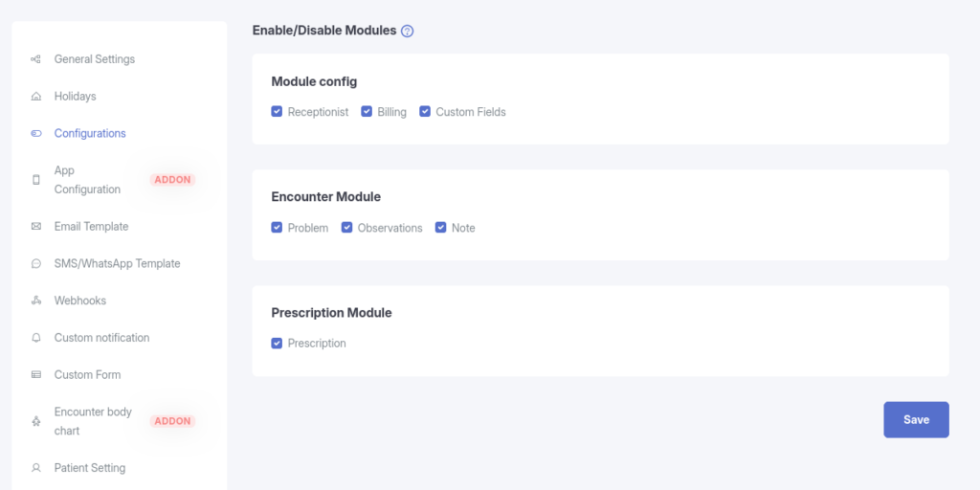Toggle the Billing module checkbox
The image size is (980, 490).
coord(367,112)
